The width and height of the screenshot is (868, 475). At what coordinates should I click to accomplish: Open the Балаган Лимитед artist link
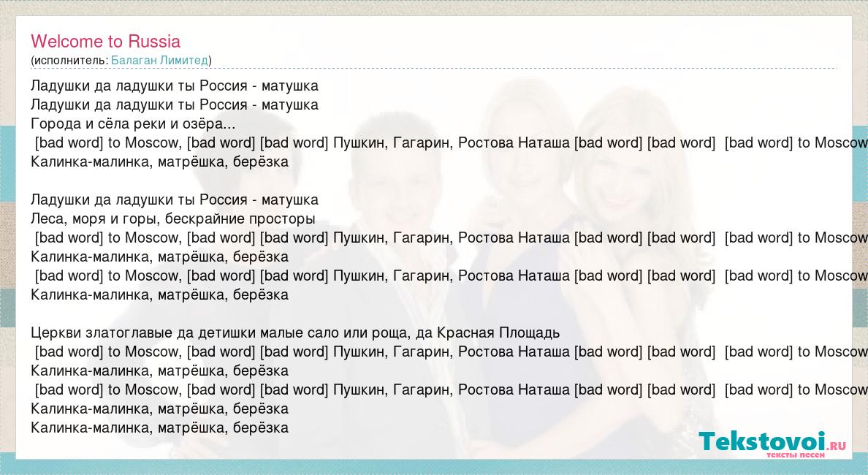(x=159, y=60)
